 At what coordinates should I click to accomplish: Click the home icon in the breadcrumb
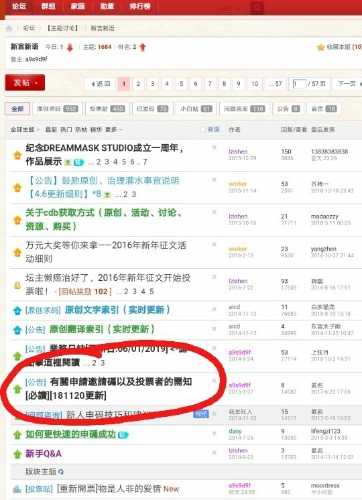(x=9, y=28)
